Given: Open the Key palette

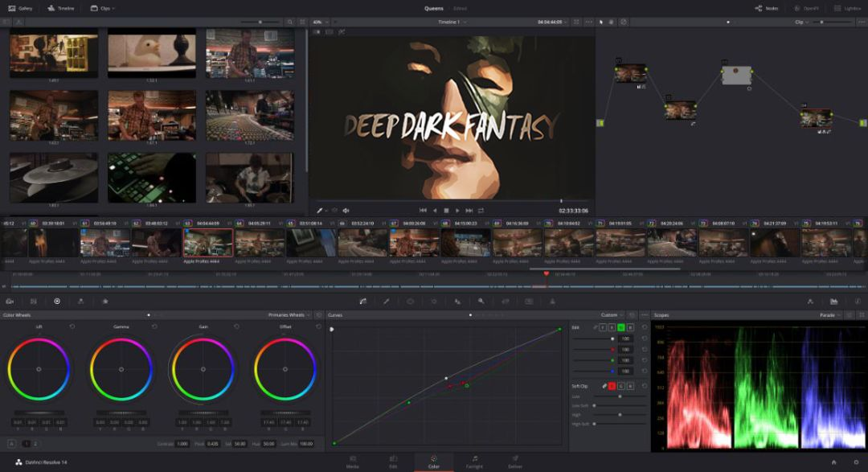Looking at the screenshot, I should (481, 301).
